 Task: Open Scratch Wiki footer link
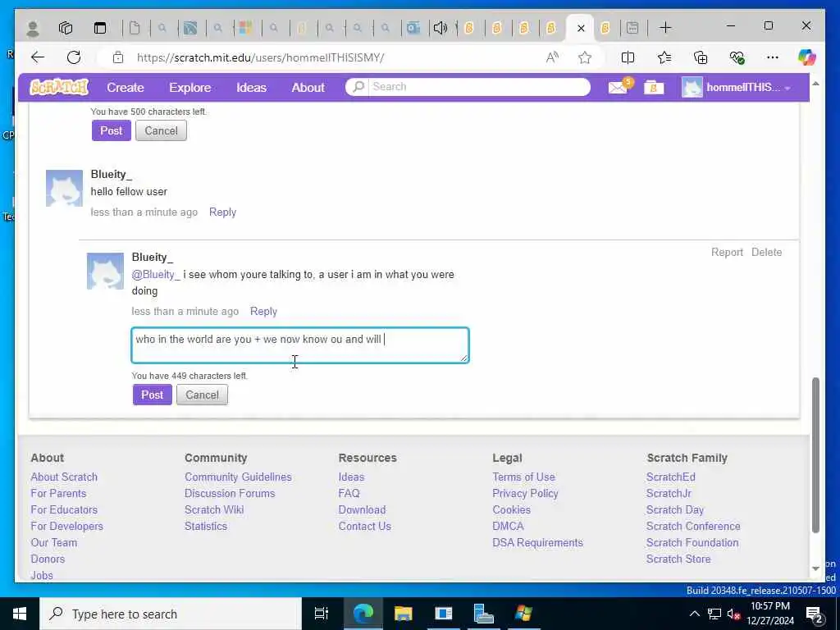pyautogui.click(x=214, y=509)
